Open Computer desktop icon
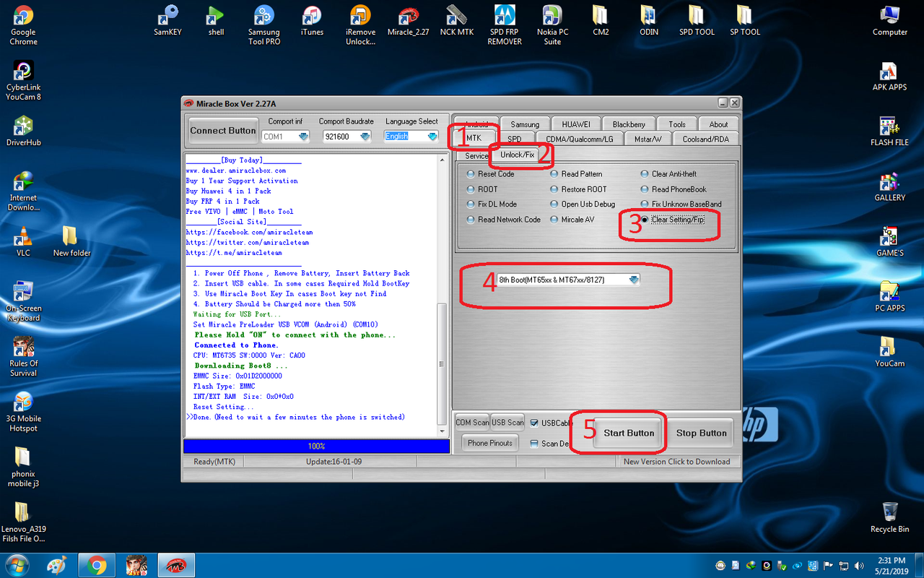Screen dimensions: 924x578 pos(889,20)
